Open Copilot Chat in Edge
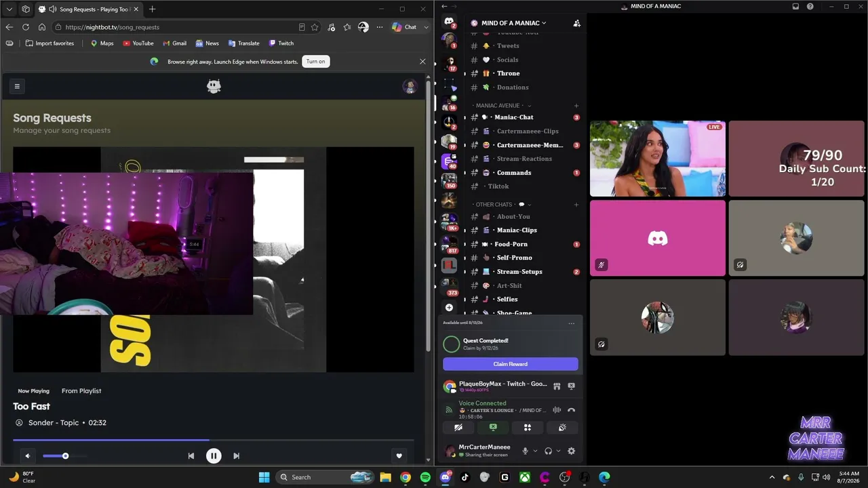Image resolution: width=868 pixels, height=488 pixels. pos(405,27)
